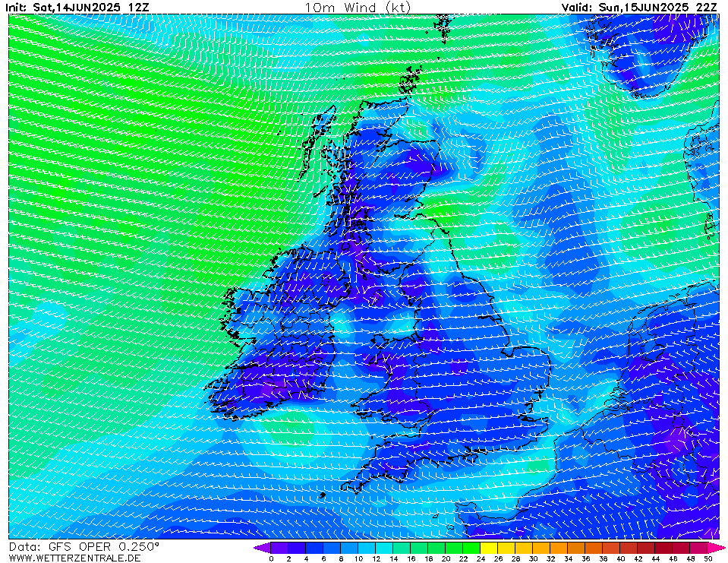Click the '50' value on the wind scale
This screenshot has width=728, height=563.
click(x=708, y=558)
